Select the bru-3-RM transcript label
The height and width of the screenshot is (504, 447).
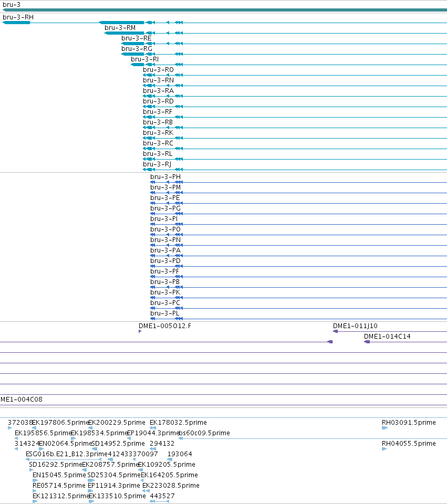(120, 28)
